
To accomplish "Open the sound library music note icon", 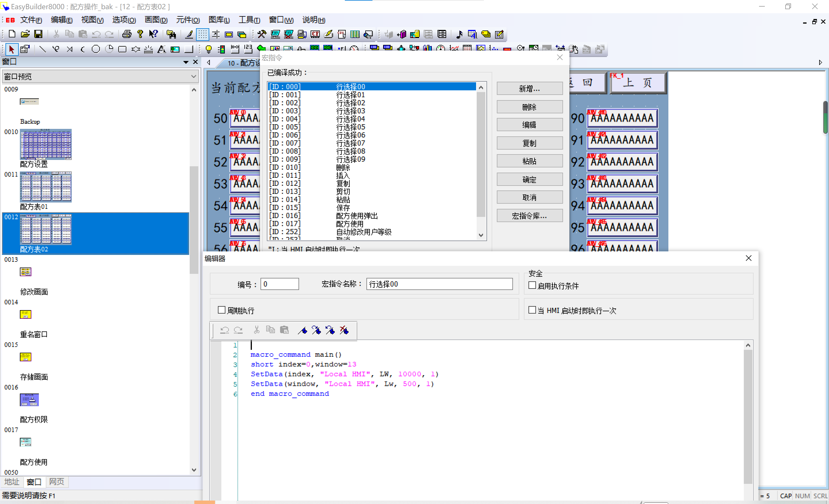I will (x=459, y=34).
